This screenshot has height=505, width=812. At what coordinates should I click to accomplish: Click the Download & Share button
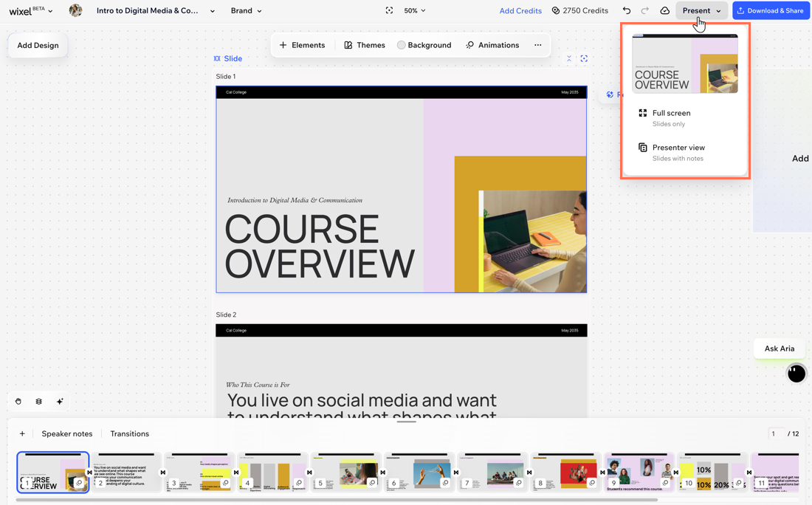[x=771, y=10]
